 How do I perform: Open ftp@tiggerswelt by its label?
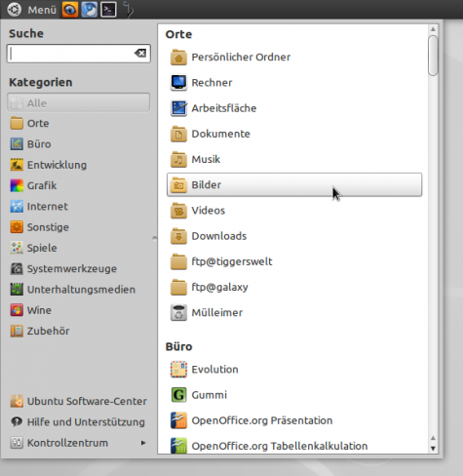coord(232,261)
